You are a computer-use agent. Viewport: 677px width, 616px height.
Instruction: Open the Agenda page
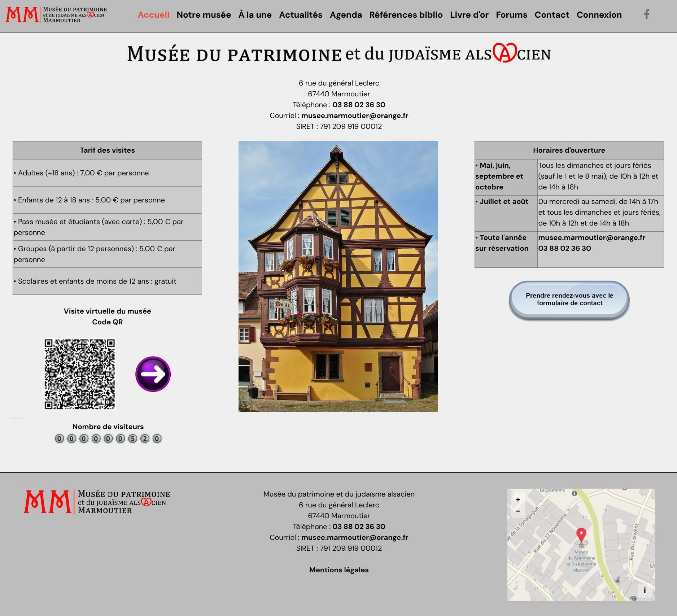(345, 15)
